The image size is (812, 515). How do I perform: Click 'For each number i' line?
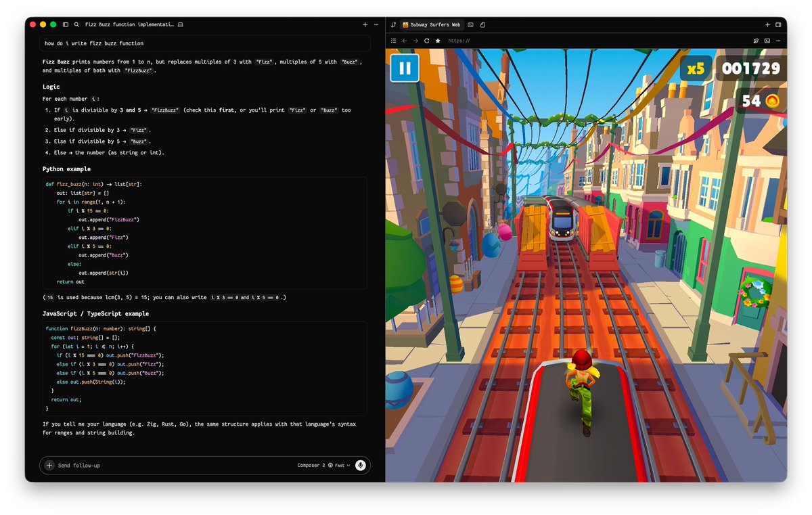point(72,99)
